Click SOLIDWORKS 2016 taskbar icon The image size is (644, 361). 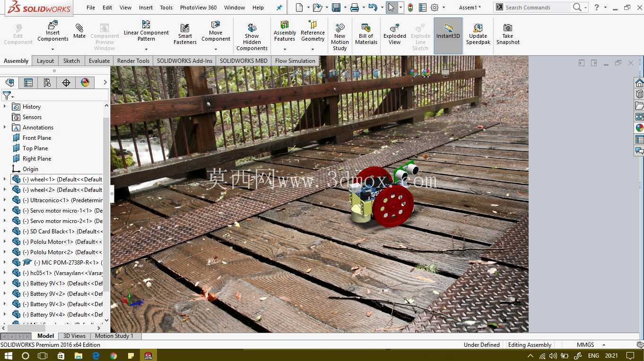(148, 355)
